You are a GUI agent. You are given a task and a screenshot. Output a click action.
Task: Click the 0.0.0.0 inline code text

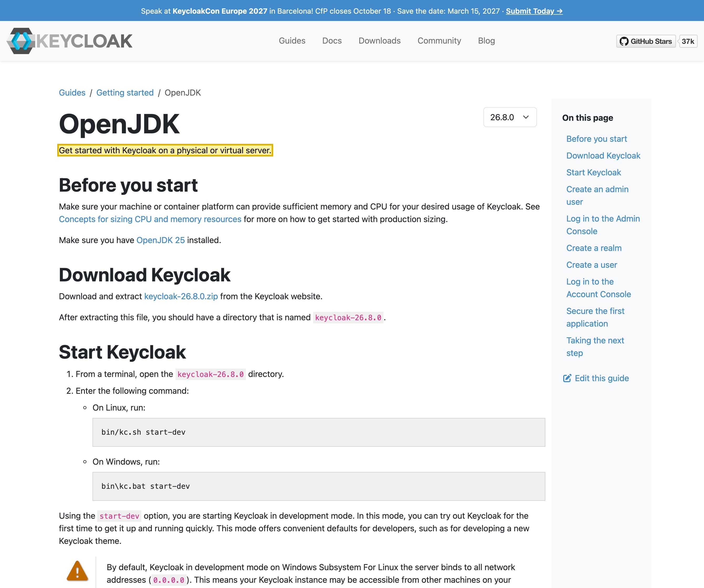click(169, 580)
